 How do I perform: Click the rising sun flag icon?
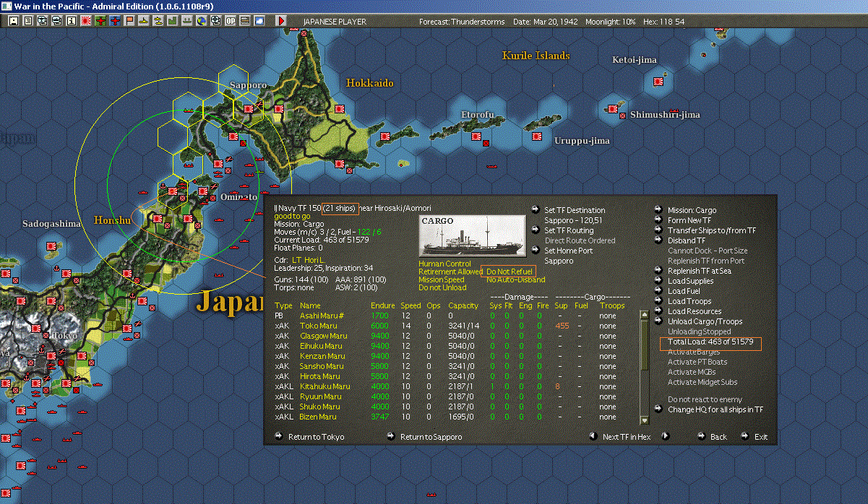[85, 21]
